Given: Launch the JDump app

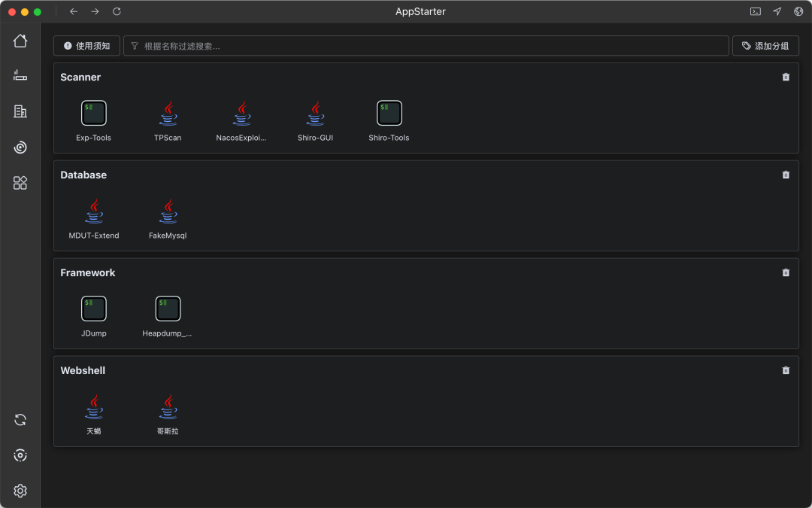Looking at the screenshot, I should pos(94,317).
